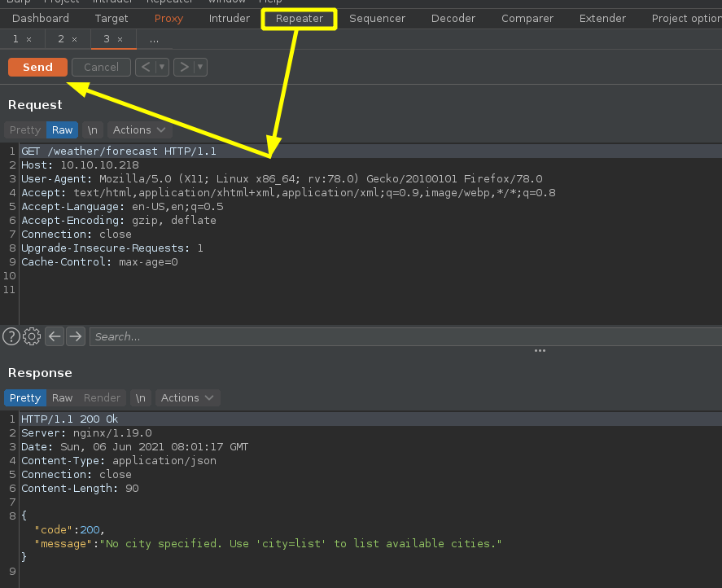The width and height of the screenshot is (722, 588).
Task: Click the Cancel button
Action: [x=101, y=68]
